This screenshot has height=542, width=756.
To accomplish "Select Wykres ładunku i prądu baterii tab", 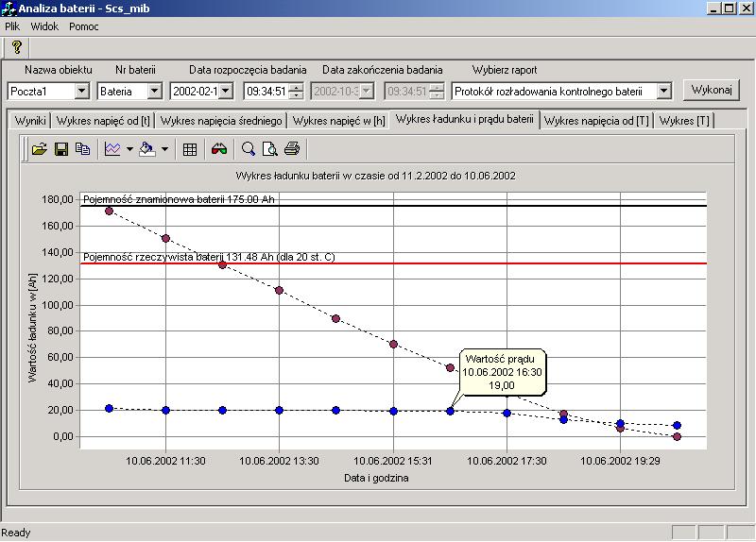I will 465,119.
